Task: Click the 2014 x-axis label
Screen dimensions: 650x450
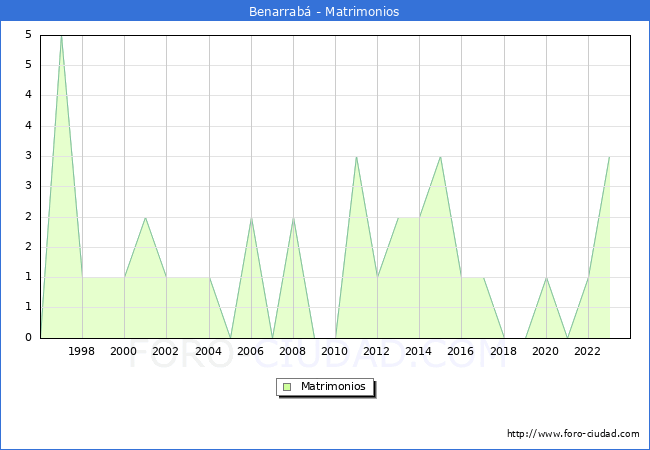Action: [x=419, y=351]
